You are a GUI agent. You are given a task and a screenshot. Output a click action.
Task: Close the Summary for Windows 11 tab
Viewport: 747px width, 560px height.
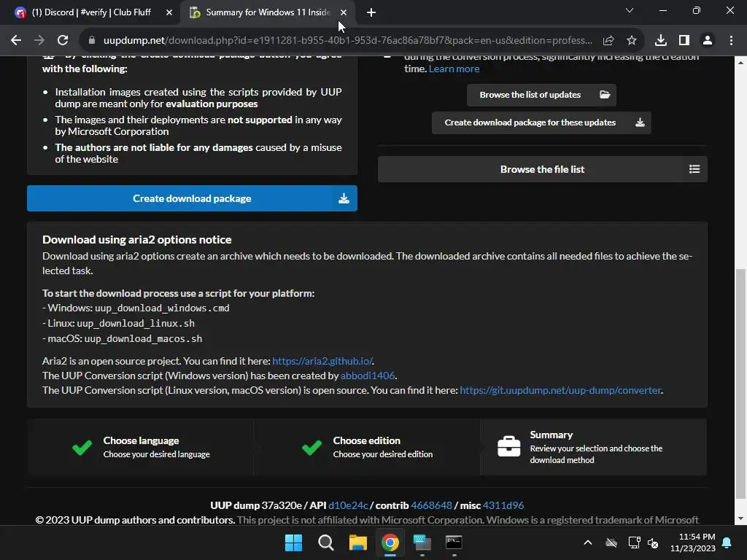tap(344, 12)
